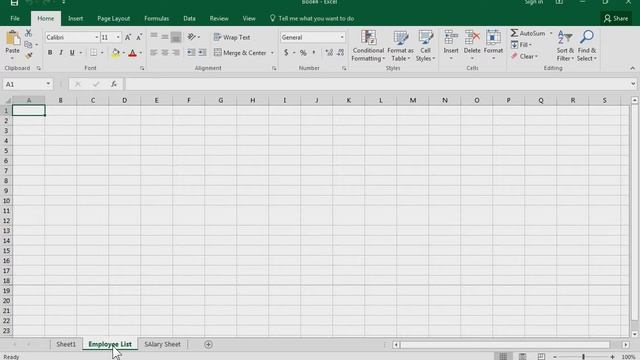Set Bottom Align for cell text

coord(176,37)
